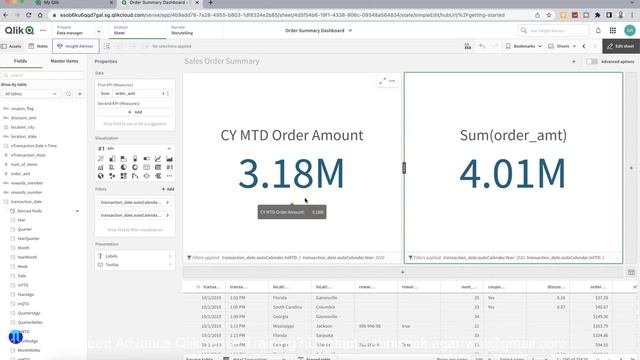Collapse the KPI visualization type selector
640x360 pixels.
point(169,149)
